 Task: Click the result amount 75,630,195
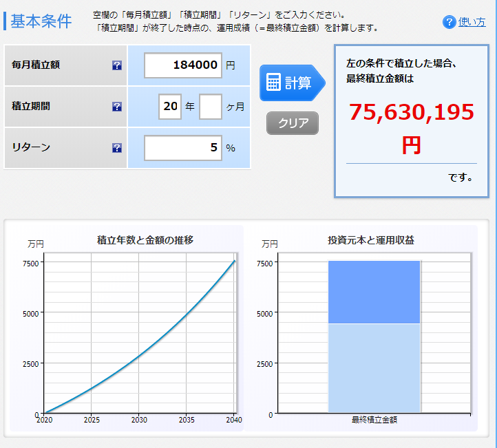412,112
